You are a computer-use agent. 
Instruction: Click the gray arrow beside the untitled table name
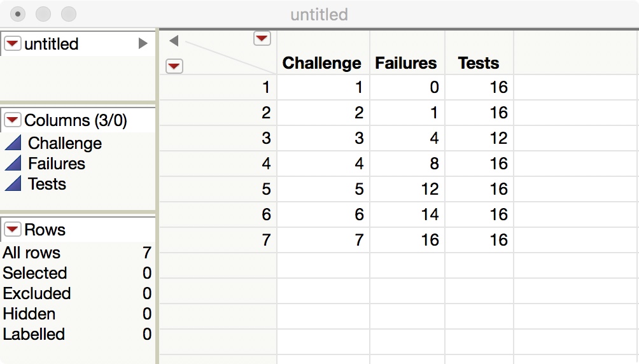click(x=143, y=44)
